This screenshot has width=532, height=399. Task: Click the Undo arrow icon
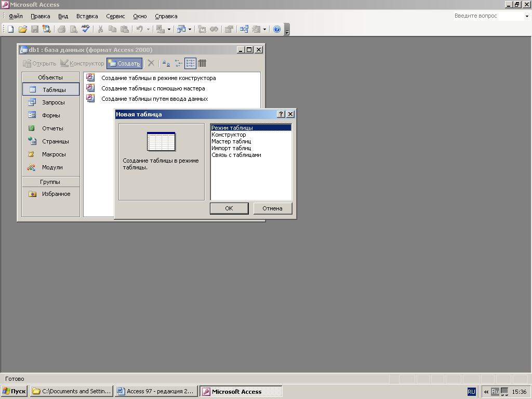[x=139, y=29]
